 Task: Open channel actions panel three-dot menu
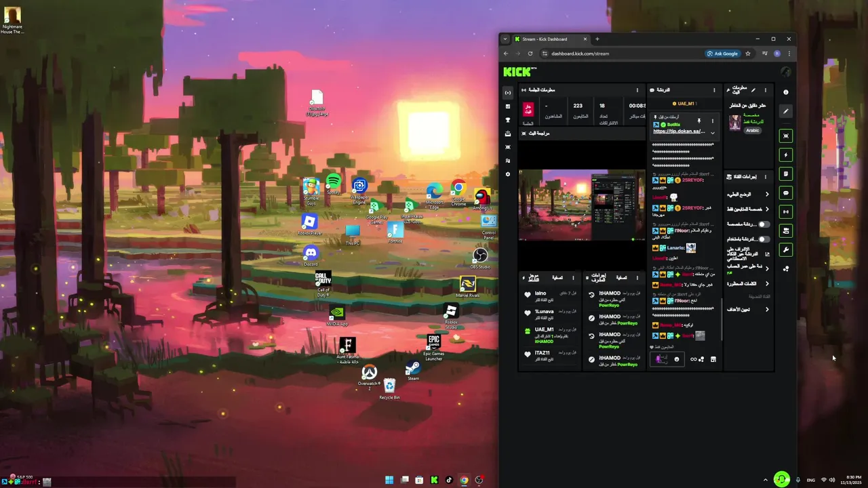[766, 177]
